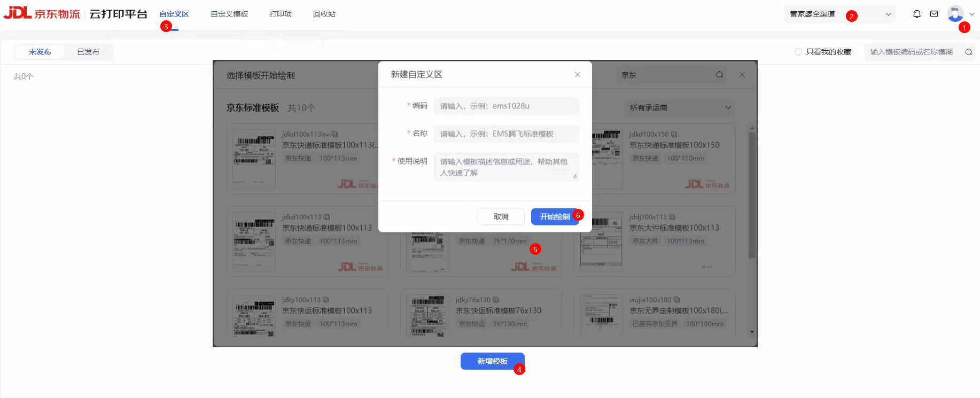980x398 pixels.
Task: Click the 京东快递标准模板100x113 title under jdkd100x113
Action: [327, 228]
